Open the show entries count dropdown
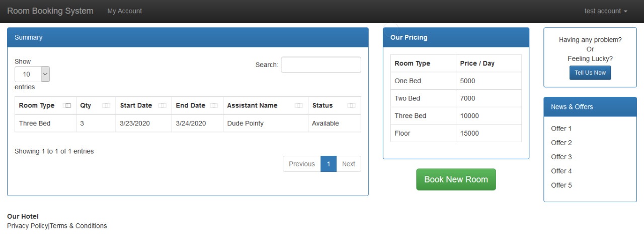 [32, 74]
